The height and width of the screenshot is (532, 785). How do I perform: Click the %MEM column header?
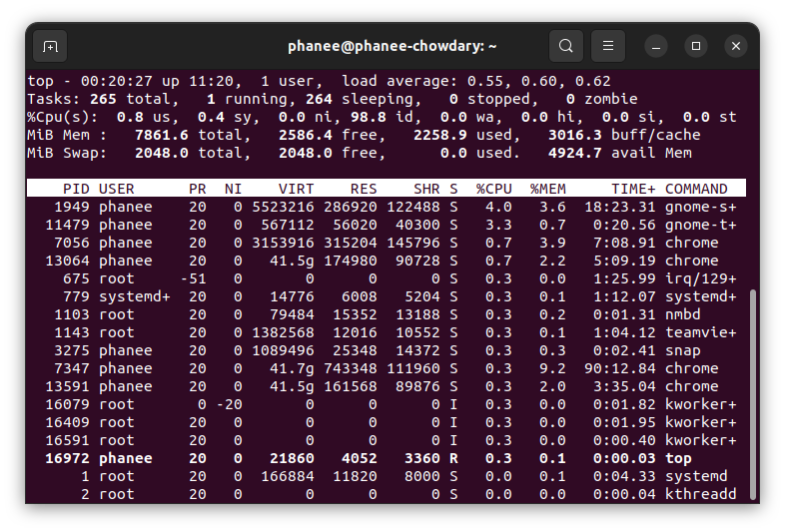548,189
